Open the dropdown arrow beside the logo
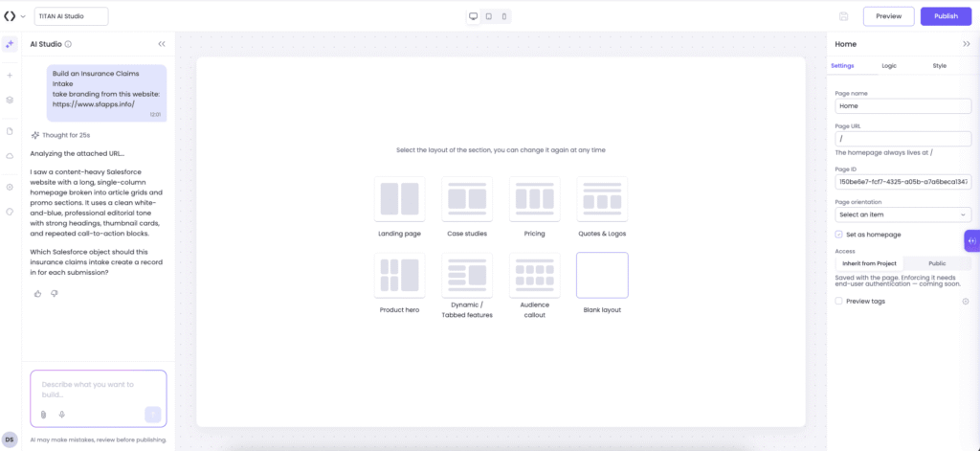Image resolution: width=980 pixels, height=451 pixels. [x=23, y=16]
